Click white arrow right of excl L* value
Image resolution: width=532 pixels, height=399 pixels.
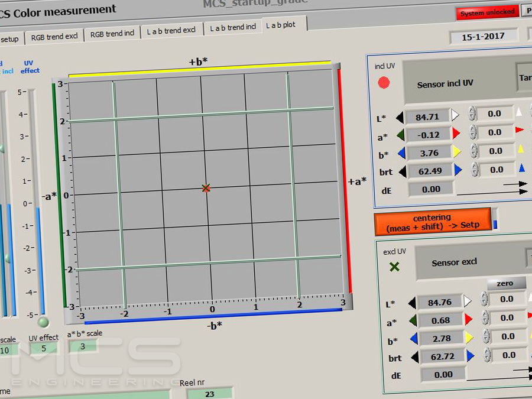click(x=468, y=302)
